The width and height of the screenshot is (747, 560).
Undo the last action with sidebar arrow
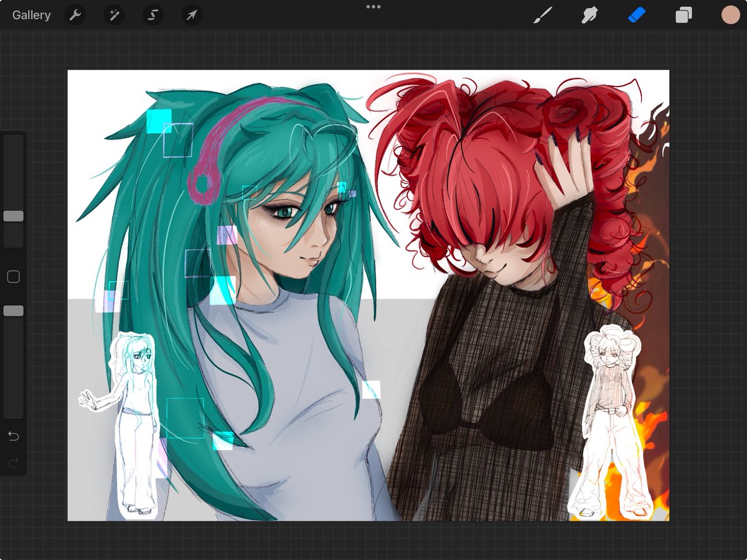13,436
